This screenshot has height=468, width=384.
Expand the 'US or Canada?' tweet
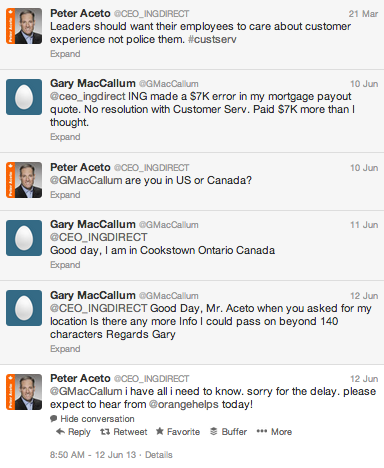point(65,195)
